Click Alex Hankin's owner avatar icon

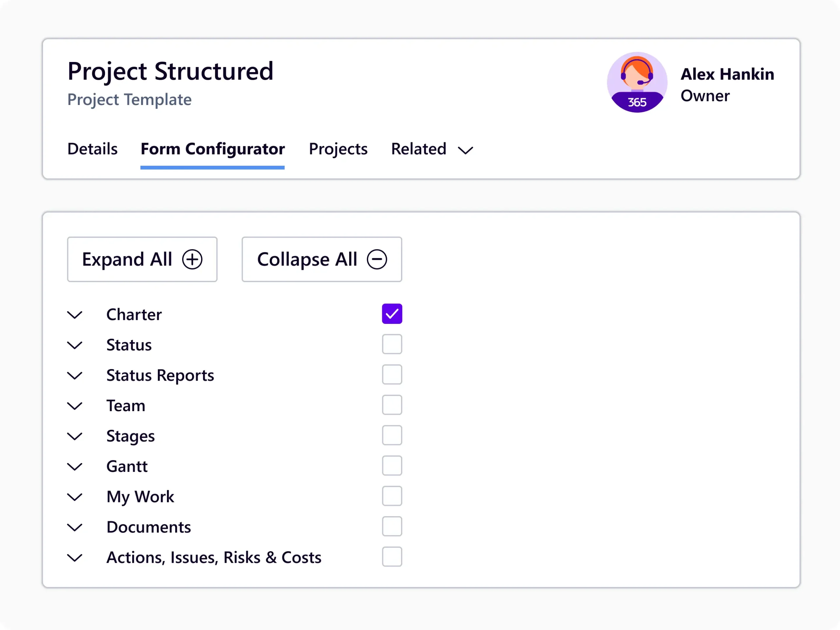[x=637, y=82]
